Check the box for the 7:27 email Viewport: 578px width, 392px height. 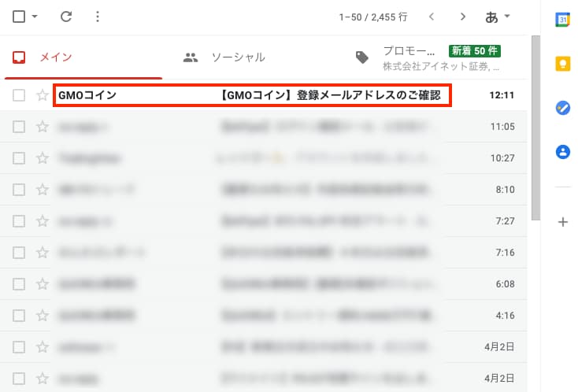coord(19,221)
